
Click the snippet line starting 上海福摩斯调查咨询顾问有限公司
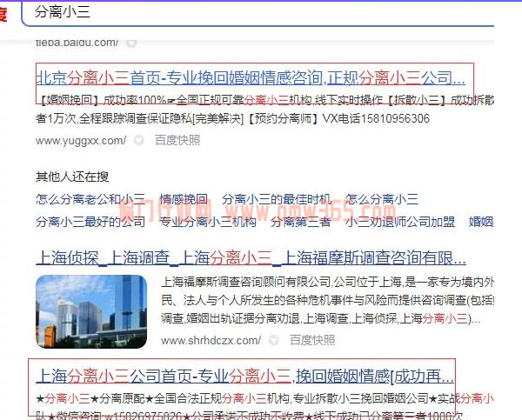point(328,283)
